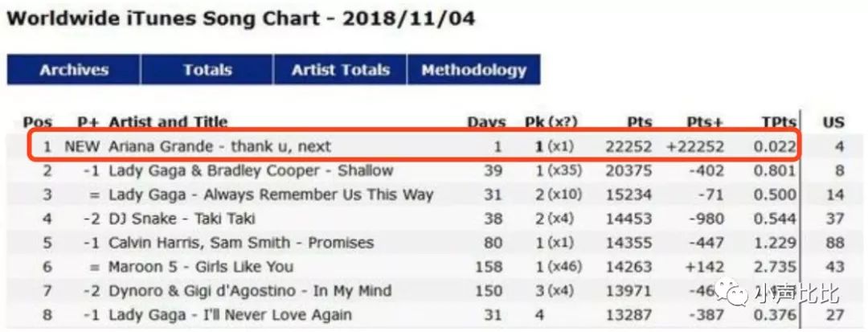Viewport: 868px width, 332px height.
Task: Click the Pts column header
Action: (640, 122)
